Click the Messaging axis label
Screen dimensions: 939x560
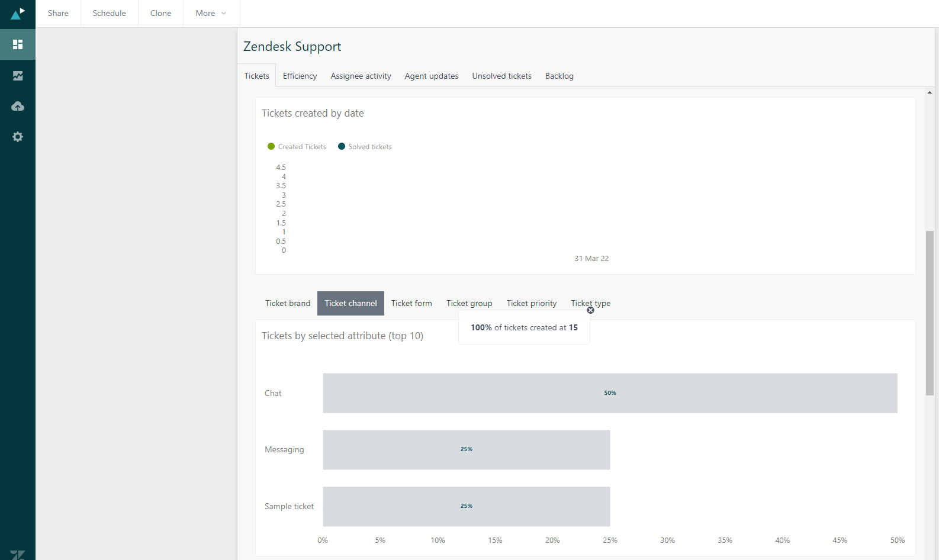point(284,450)
